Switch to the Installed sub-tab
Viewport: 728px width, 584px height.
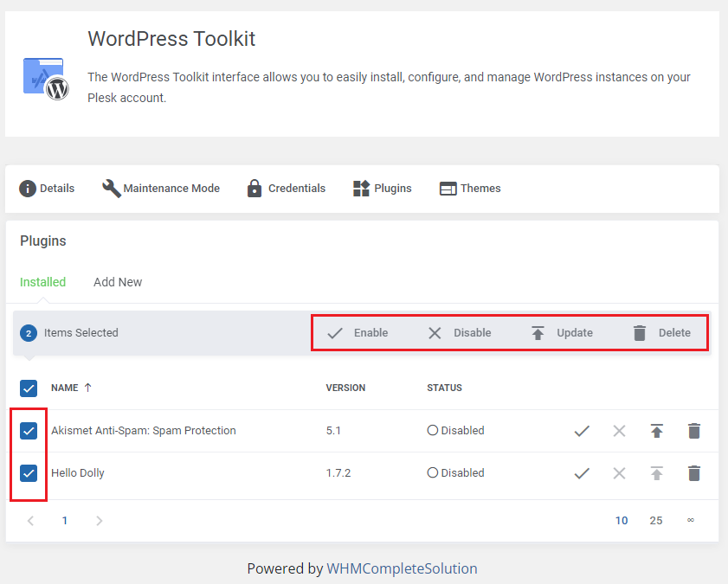42,282
